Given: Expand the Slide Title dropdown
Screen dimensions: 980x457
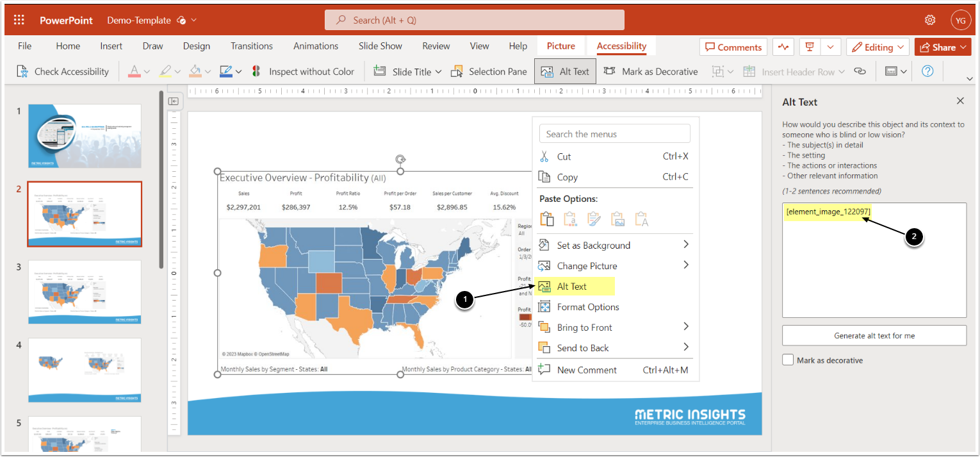Looking at the screenshot, I should (x=438, y=72).
